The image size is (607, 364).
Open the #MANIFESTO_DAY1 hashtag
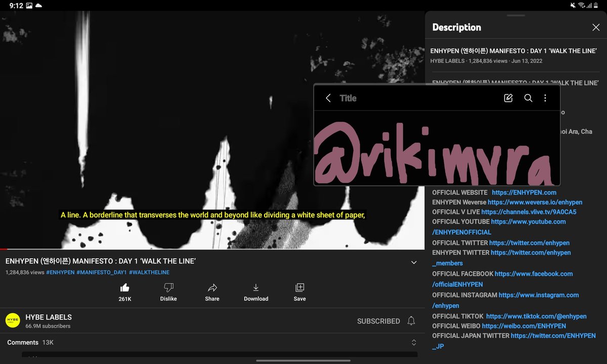point(102,272)
